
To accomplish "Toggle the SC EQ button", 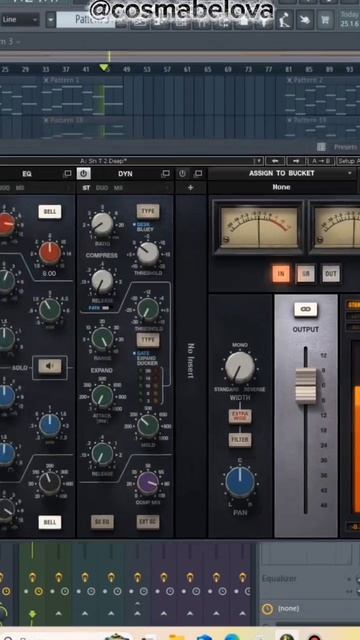I will 102,522.
